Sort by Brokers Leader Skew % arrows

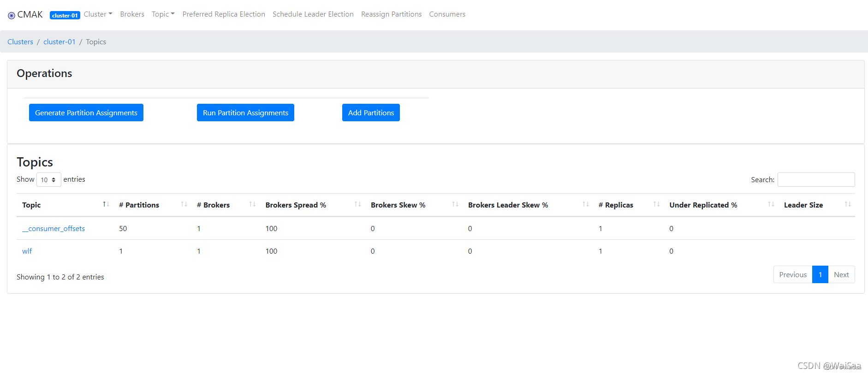pos(586,204)
